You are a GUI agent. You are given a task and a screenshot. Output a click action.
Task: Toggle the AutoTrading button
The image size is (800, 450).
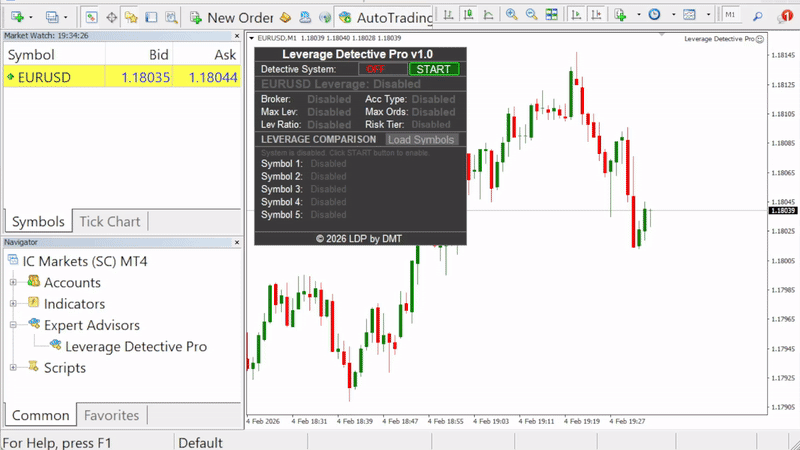click(385, 17)
